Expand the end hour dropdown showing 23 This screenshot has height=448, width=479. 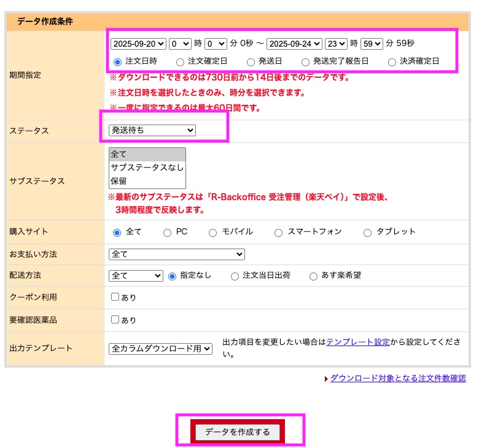(x=336, y=44)
